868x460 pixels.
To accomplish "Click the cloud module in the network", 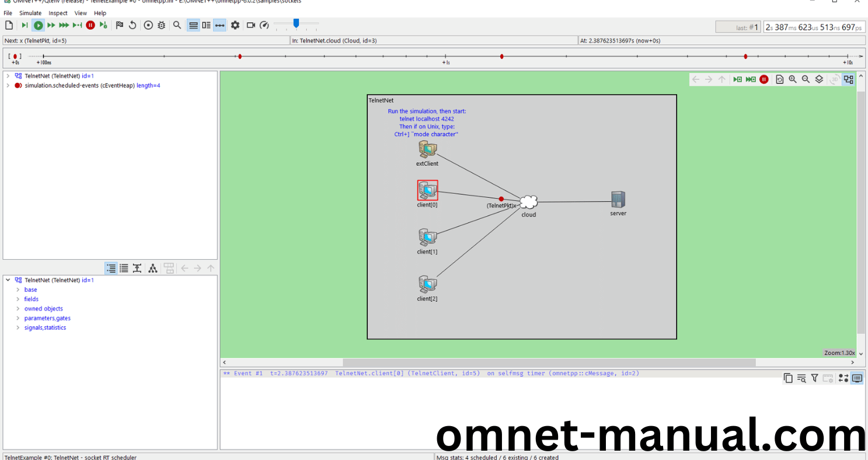I will click(x=528, y=202).
